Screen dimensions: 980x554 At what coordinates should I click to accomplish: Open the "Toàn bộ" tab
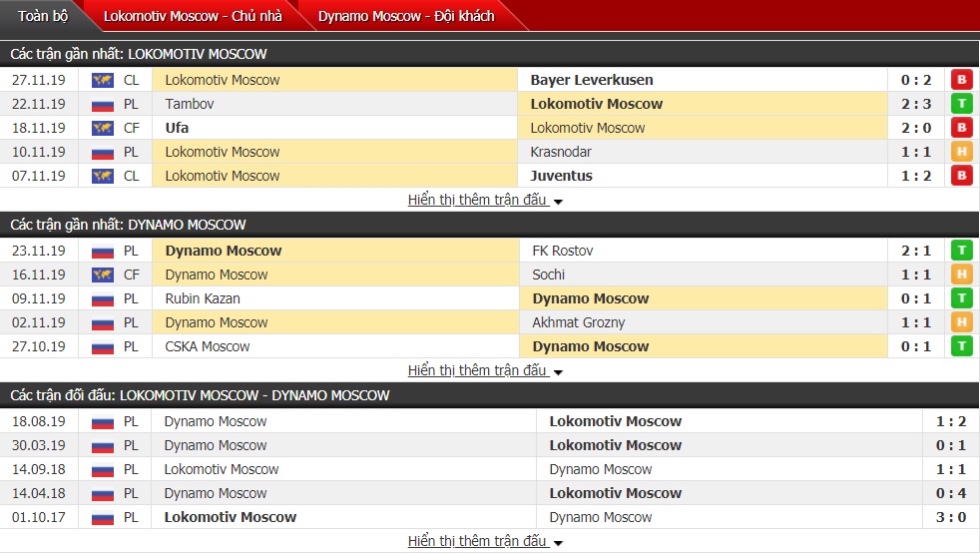tap(43, 16)
